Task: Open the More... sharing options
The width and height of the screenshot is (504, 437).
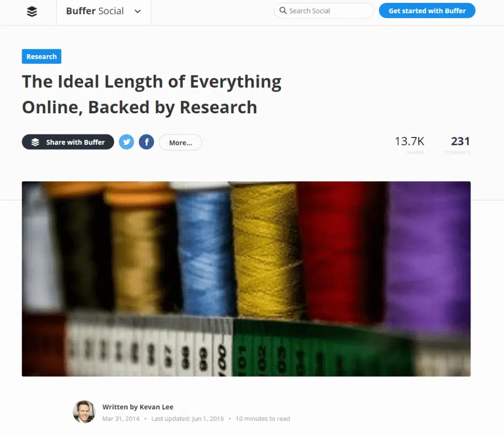Action: pyautogui.click(x=180, y=142)
